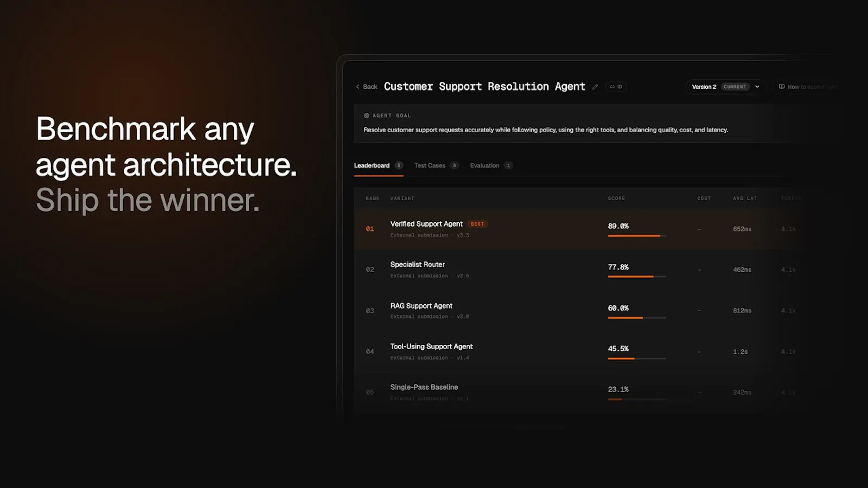Click the 60.0% score progress bar
This screenshot has width=868, height=488.
click(x=637, y=318)
